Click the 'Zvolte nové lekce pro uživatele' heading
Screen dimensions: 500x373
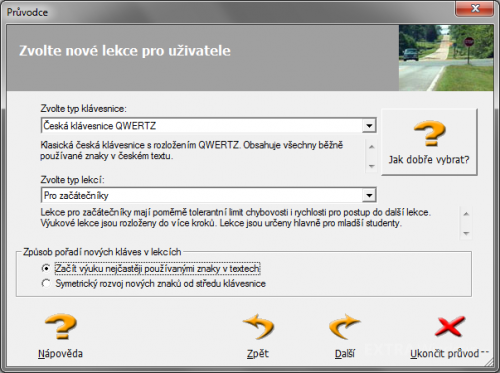(x=125, y=51)
